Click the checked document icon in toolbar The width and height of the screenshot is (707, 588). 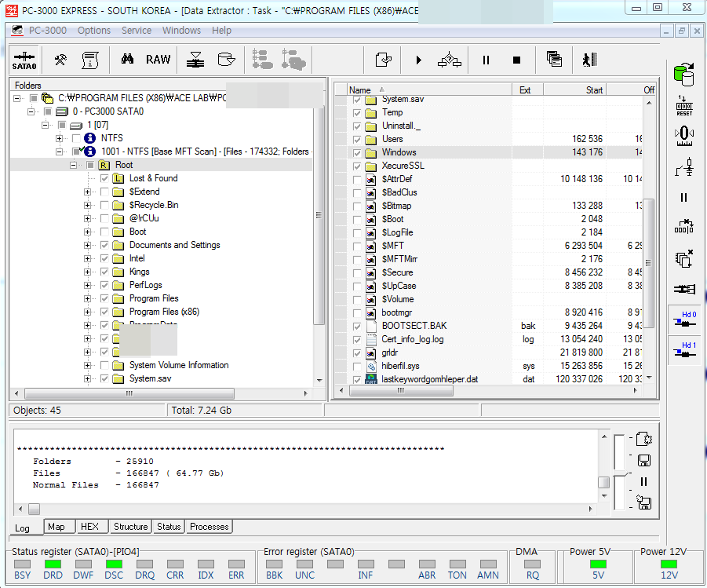click(383, 60)
